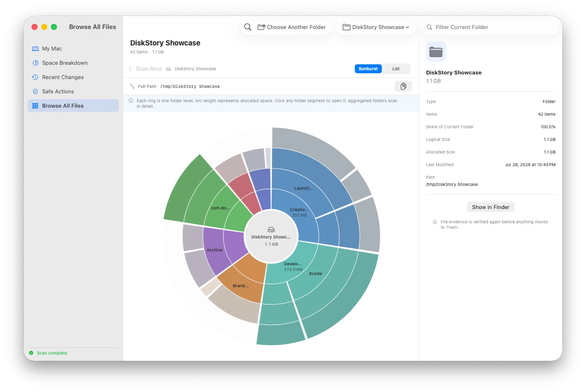Click the folder icon in the details panel
The image size is (586, 392).
(436, 52)
